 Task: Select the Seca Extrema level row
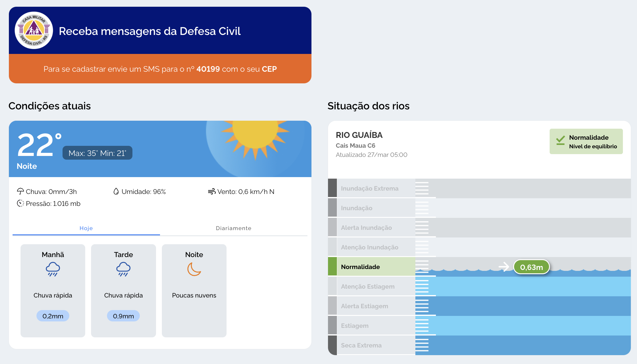coord(361,345)
